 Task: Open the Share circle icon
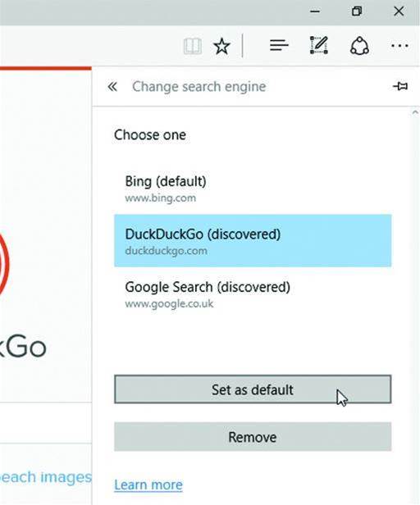[359, 46]
